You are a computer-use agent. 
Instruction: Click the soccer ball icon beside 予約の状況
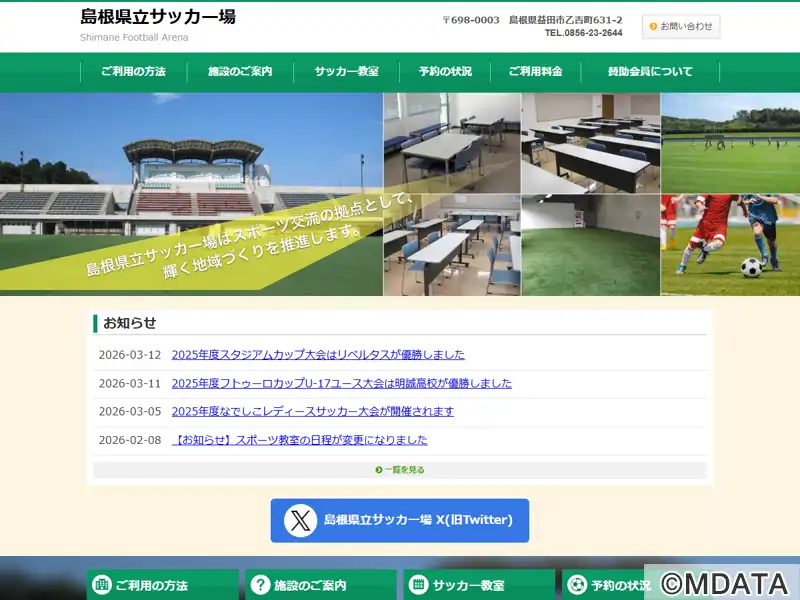click(x=577, y=585)
